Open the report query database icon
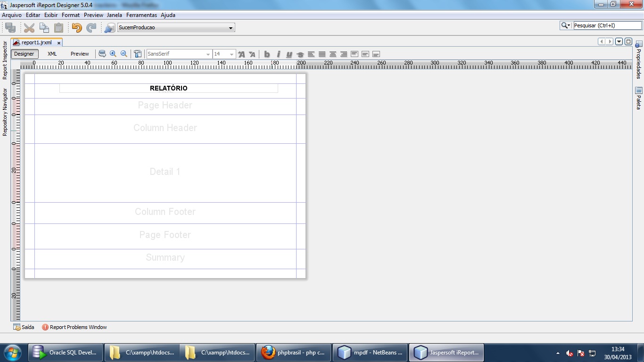The height and width of the screenshot is (362, 644). pyautogui.click(x=102, y=54)
